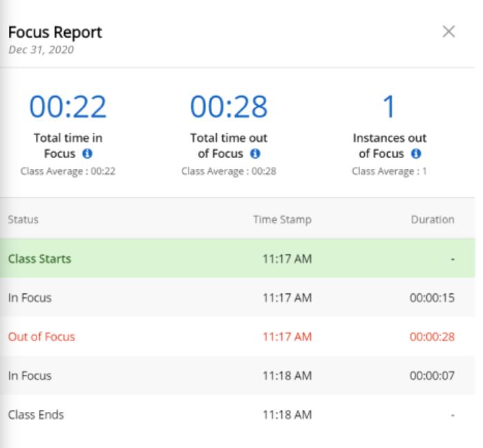This screenshot has height=448, width=483.
Task: Select the Class Ends row
Action: coord(238,416)
